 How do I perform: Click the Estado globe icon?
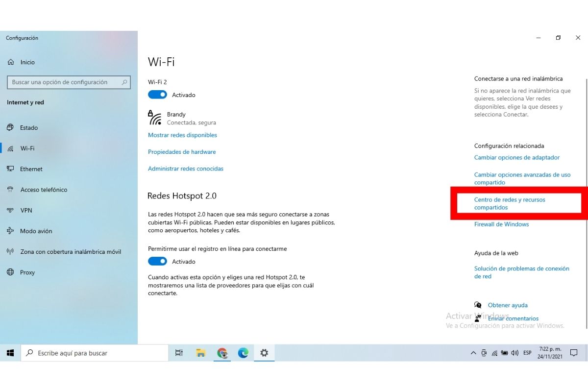[10, 128]
